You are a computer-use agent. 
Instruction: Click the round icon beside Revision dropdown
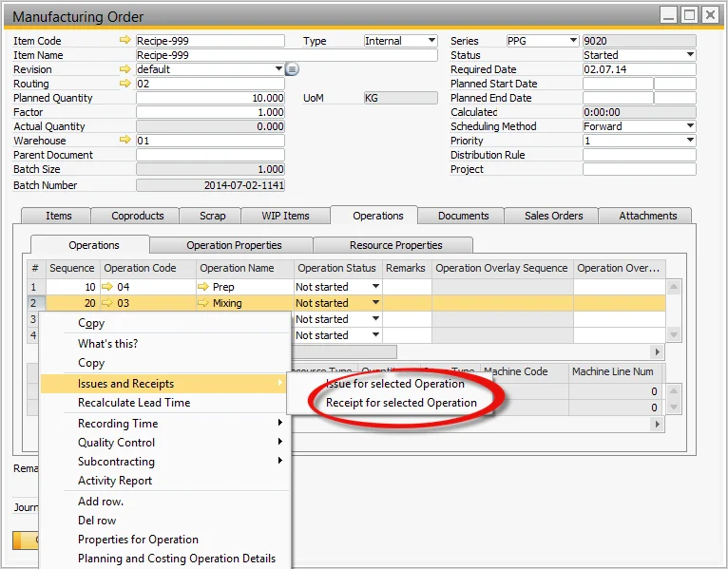[293, 69]
